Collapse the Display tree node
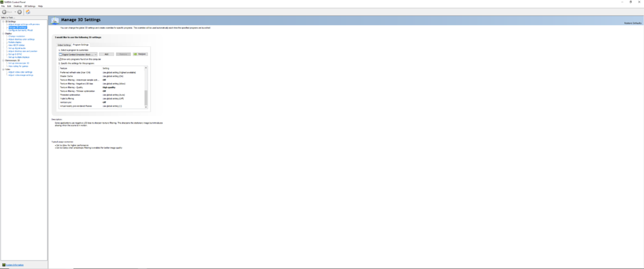The height and width of the screenshot is (269, 644). [3, 33]
